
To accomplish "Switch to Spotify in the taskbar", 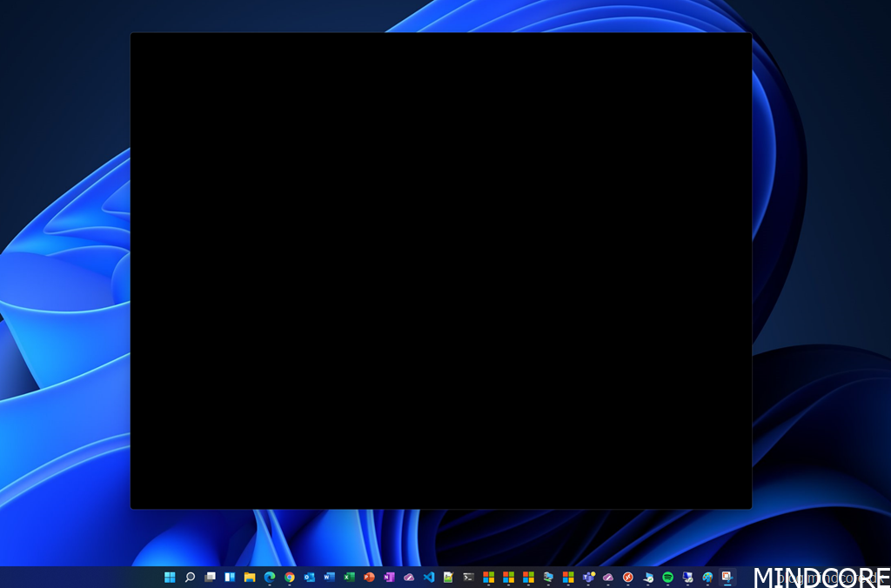I will (667, 577).
